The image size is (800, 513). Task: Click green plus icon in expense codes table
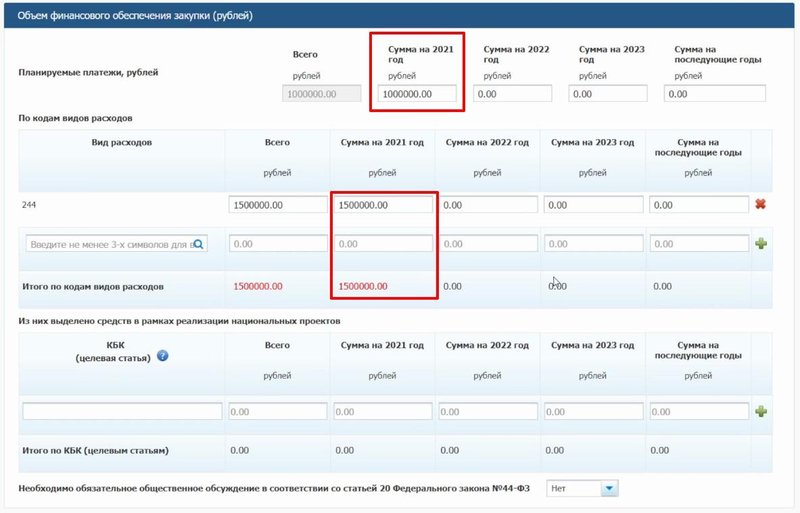[x=760, y=243]
